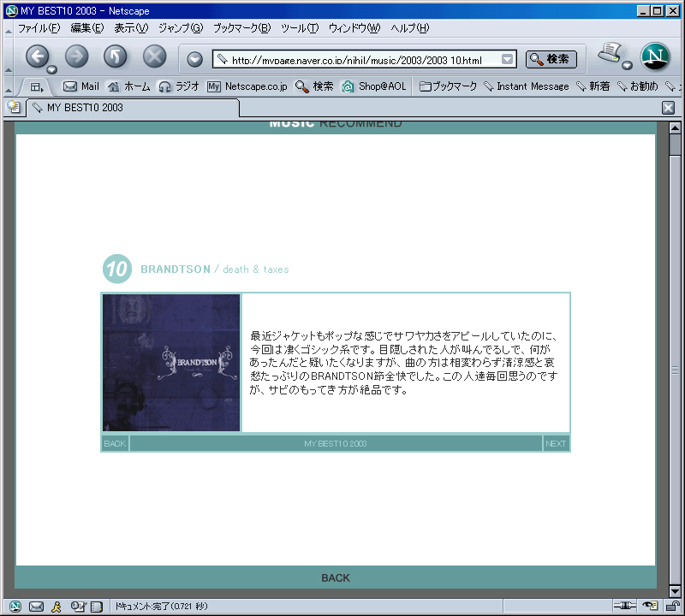Viewport: 685px width, 616px height.
Task: Expand the URL history dropdown in address bar
Action: (507, 59)
